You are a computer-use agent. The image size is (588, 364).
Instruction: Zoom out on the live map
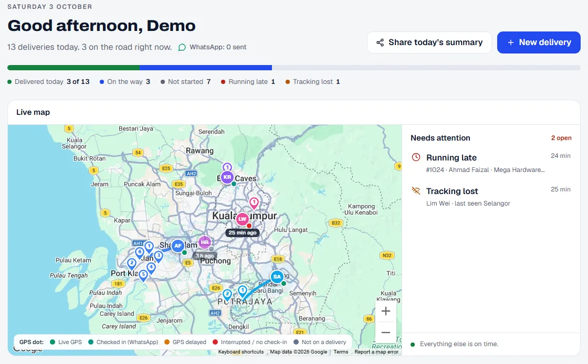tap(385, 332)
